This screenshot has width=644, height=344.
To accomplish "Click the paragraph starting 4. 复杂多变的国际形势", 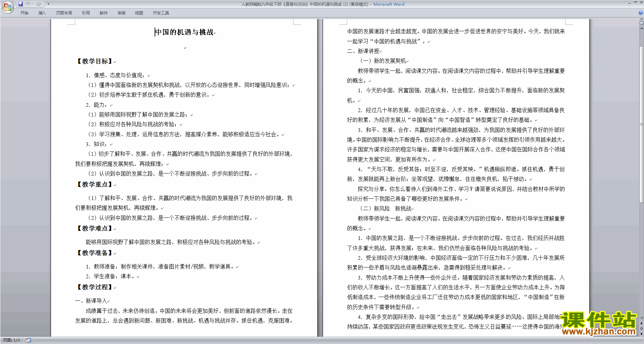I will tap(456, 322).
